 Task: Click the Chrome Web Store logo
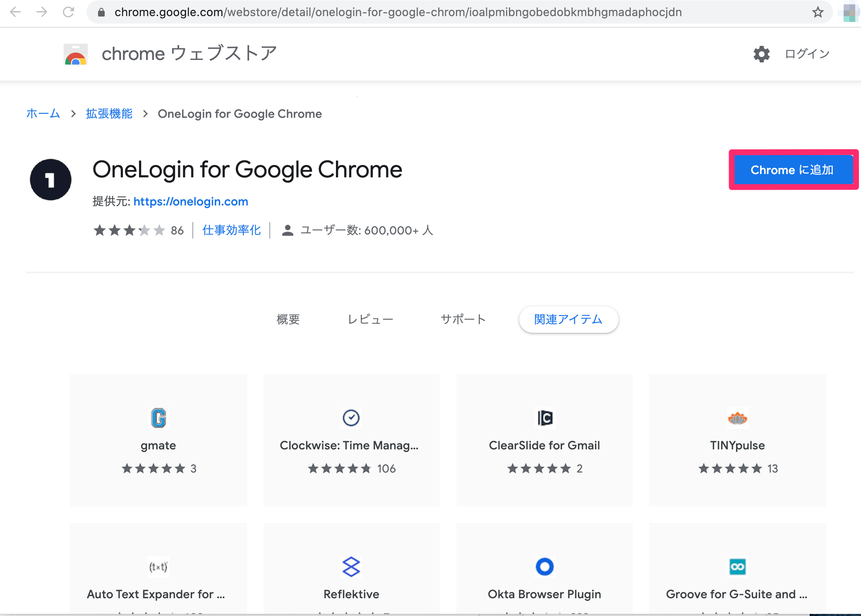(x=76, y=54)
